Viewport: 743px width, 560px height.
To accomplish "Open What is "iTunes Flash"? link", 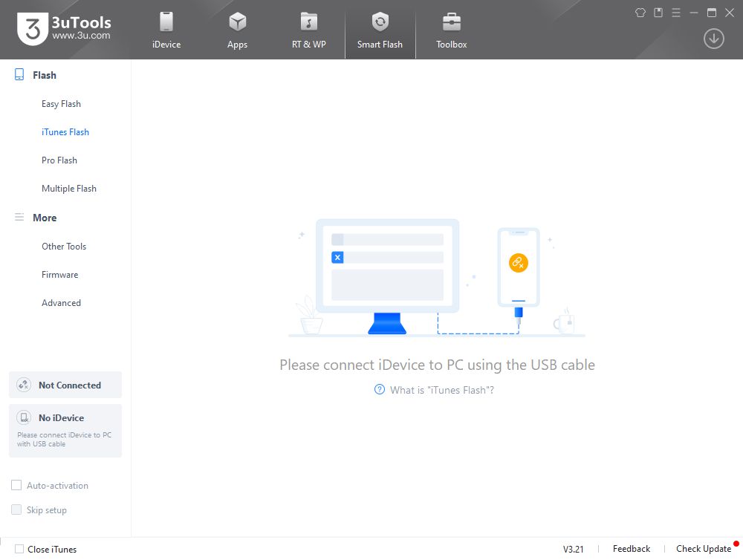I will coord(441,390).
